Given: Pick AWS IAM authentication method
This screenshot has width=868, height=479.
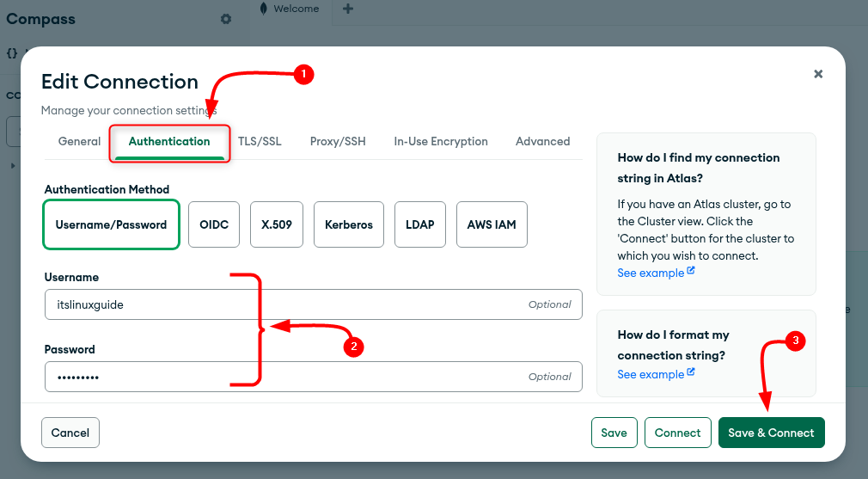Looking at the screenshot, I should (492, 224).
